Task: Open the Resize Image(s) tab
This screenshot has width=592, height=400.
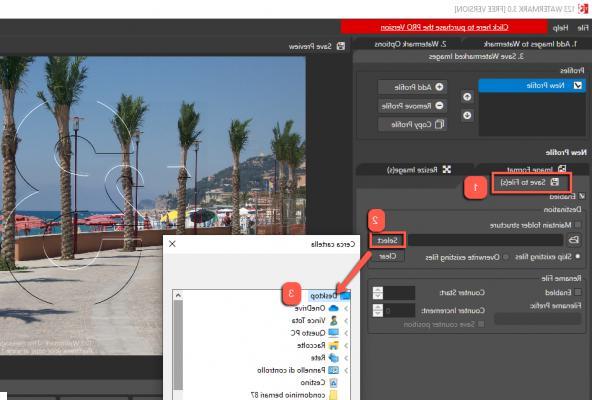Action: pos(418,170)
